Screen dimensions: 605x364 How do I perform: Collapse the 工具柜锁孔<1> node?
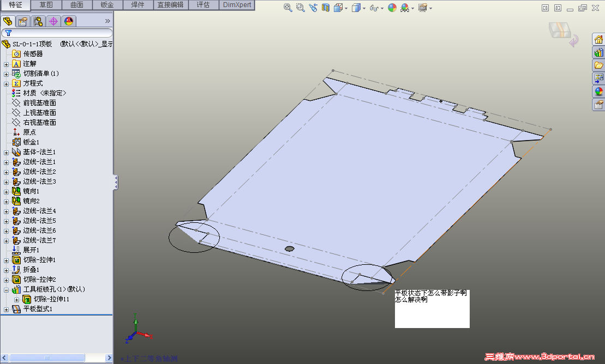(x=6, y=289)
